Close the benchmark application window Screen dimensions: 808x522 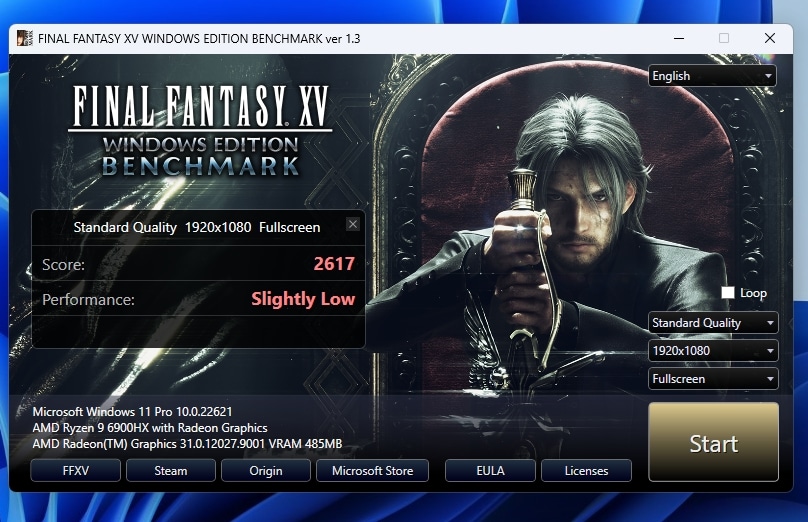[x=769, y=38]
